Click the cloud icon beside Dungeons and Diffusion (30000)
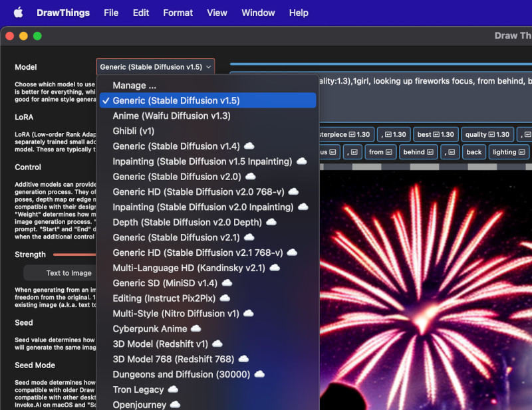 (x=259, y=375)
